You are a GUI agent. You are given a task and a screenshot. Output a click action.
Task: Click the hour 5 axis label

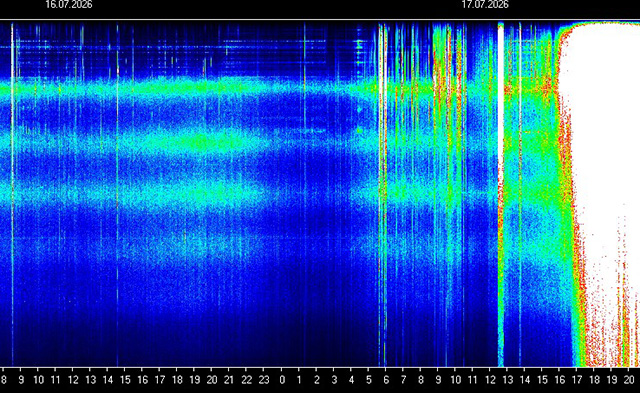[x=369, y=380]
